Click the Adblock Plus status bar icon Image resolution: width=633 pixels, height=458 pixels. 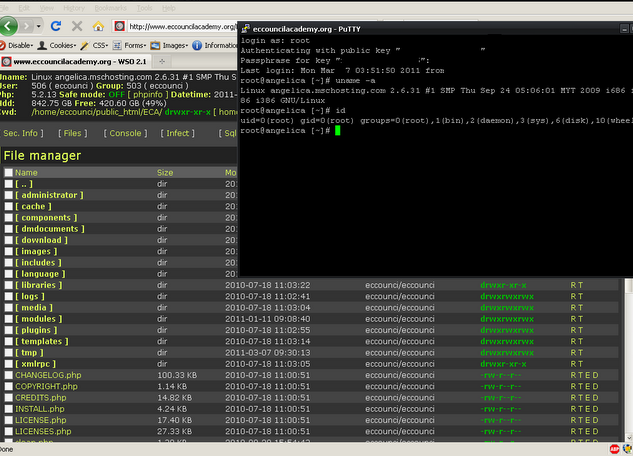point(614,449)
